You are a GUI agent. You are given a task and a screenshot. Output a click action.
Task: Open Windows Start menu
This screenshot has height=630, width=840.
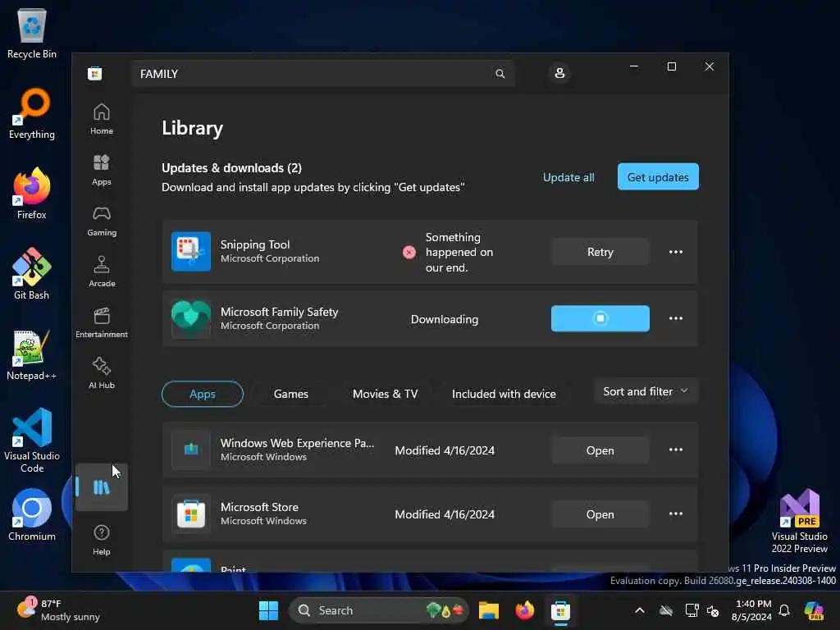pyautogui.click(x=268, y=610)
